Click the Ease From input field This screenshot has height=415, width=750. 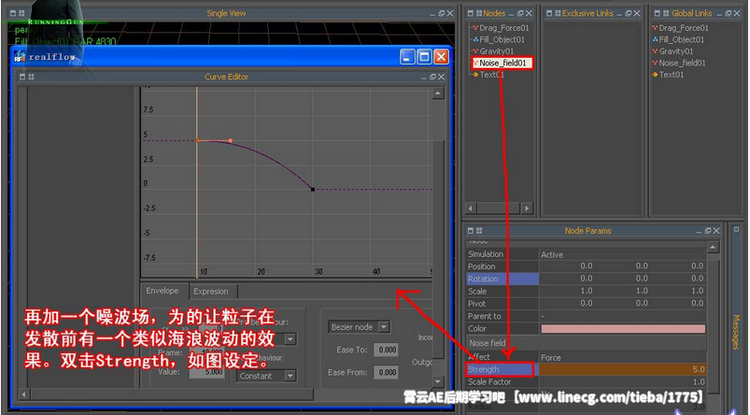coord(387,372)
